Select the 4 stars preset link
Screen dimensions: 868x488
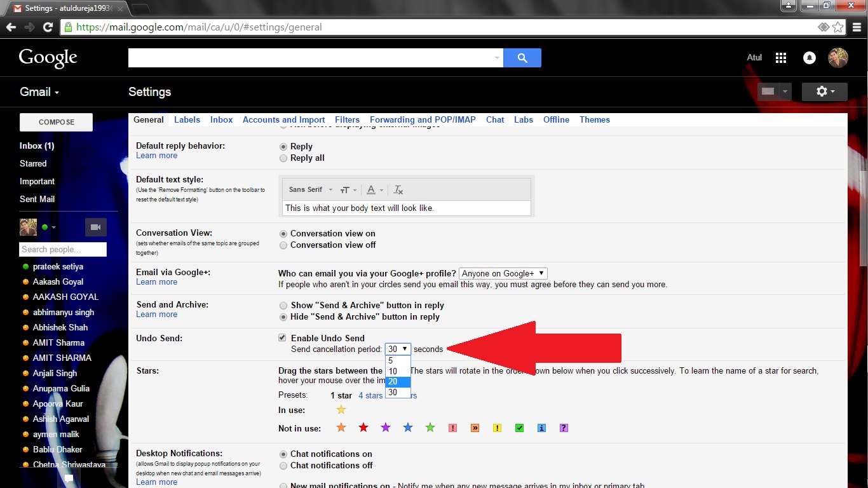(x=370, y=395)
